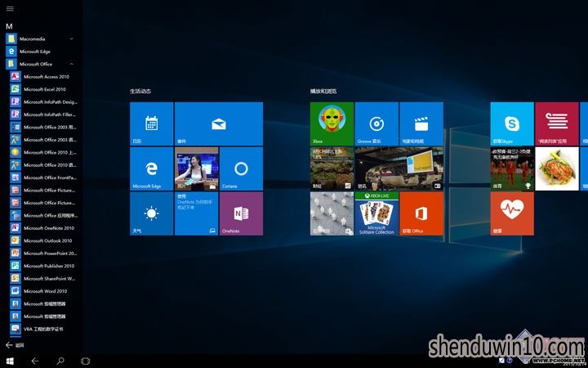Open the News live tile
The height and width of the screenshot is (368, 588).
click(x=399, y=168)
